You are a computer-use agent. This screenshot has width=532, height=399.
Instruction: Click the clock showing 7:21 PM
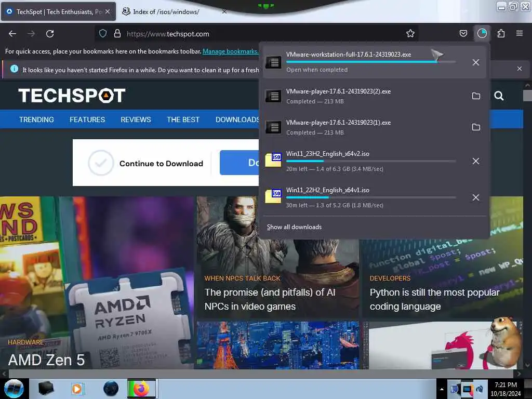point(506,385)
